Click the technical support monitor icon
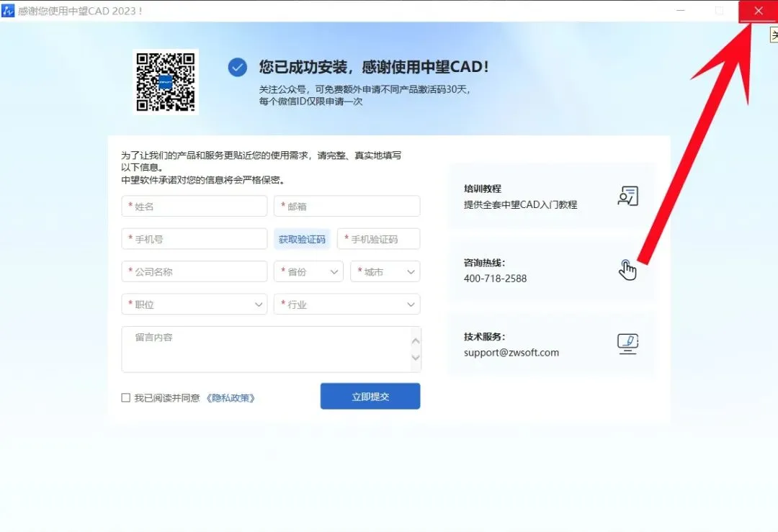Viewport: 778px width, 532px height. 627,343
